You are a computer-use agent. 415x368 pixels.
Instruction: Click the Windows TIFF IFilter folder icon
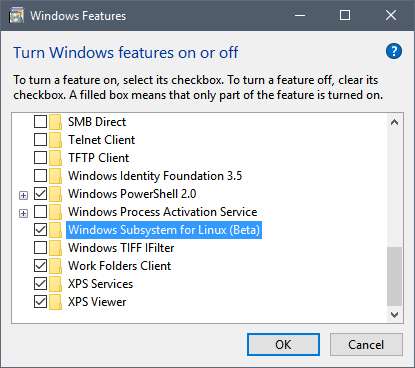point(55,248)
